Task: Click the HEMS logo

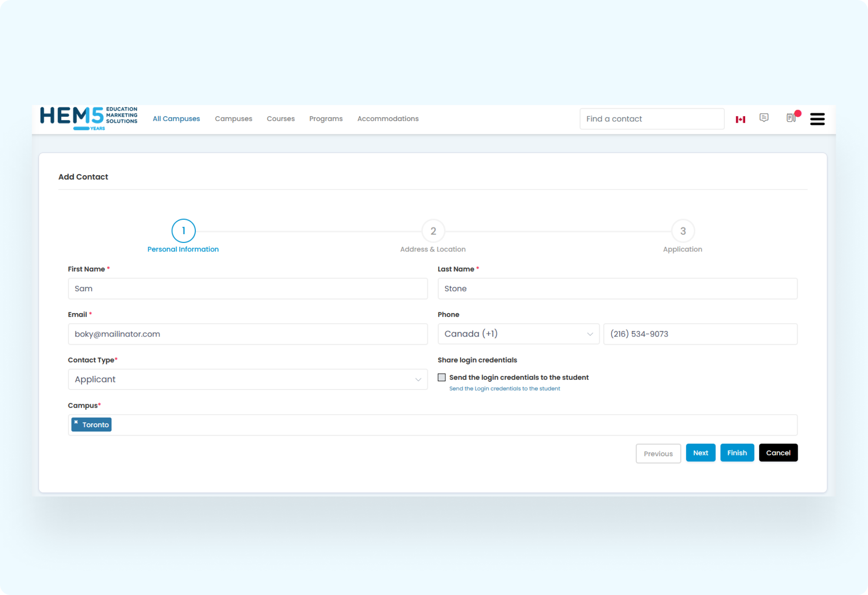Action: coord(89,118)
